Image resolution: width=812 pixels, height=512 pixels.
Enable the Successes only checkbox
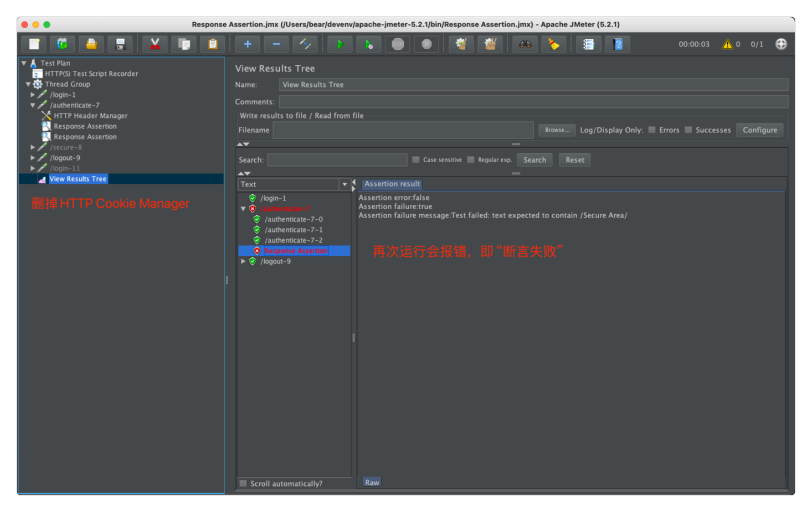[688, 130]
